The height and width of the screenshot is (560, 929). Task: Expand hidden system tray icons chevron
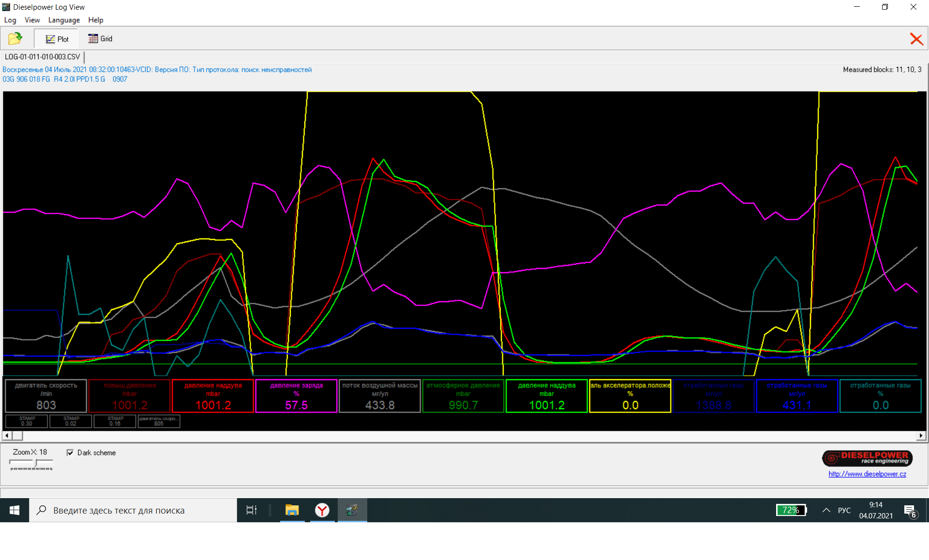coord(826,510)
